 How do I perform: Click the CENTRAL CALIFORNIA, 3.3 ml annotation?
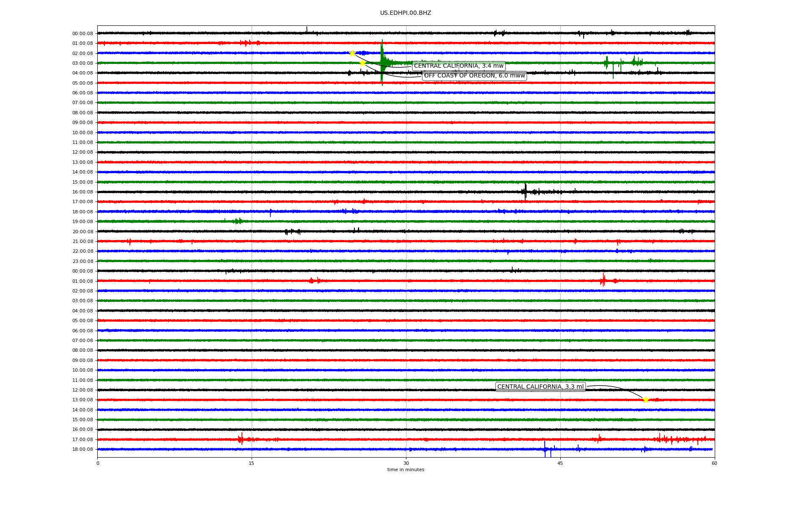(540, 387)
